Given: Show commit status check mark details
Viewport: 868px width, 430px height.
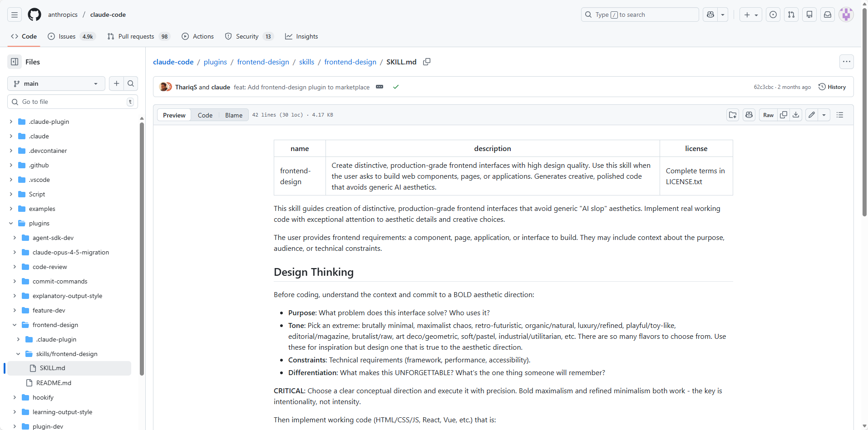Looking at the screenshot, I should point(396,87).
